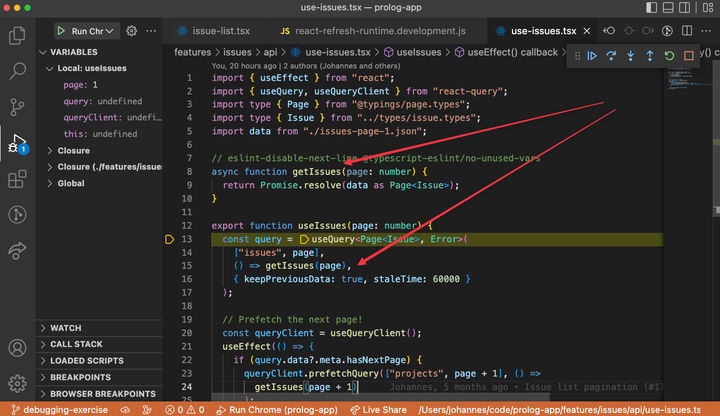Expand the BREAKPOINTS section
720x416 pixels.
click(x=80, y=377)
